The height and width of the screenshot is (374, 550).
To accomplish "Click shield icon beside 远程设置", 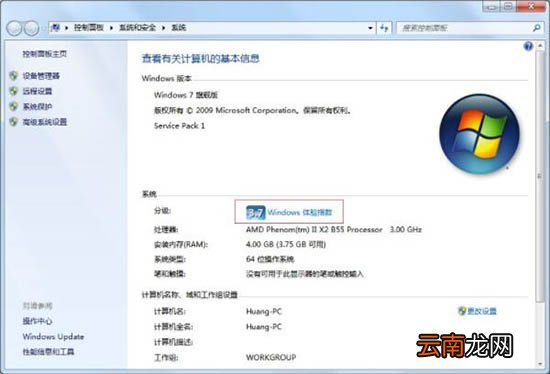I will [x=14, y=91].
